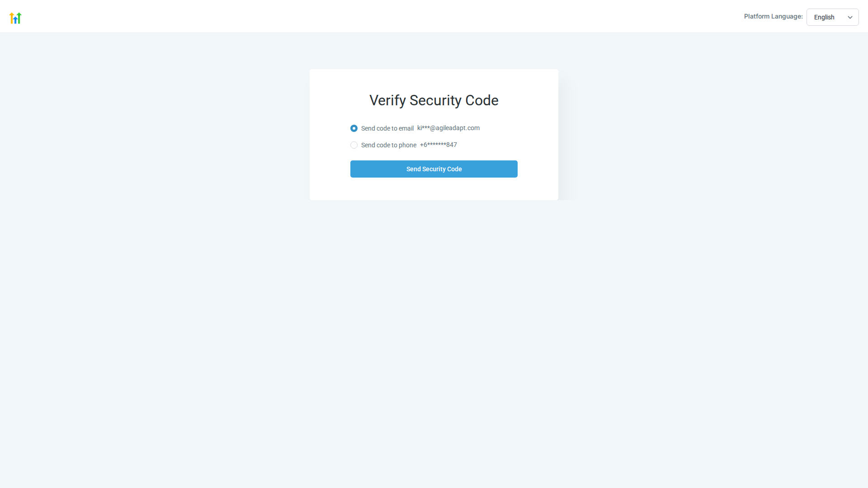Click the three-arrow logo in the header

15,18
